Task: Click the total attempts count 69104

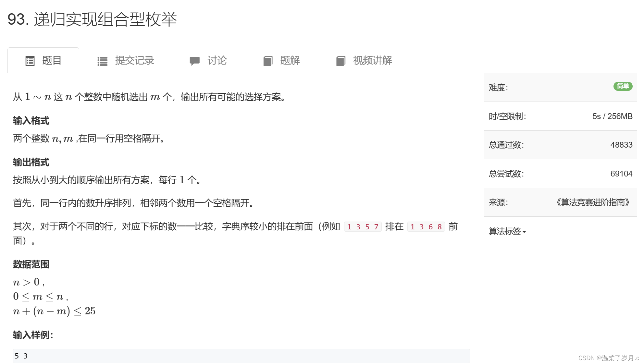Action: 621,174
